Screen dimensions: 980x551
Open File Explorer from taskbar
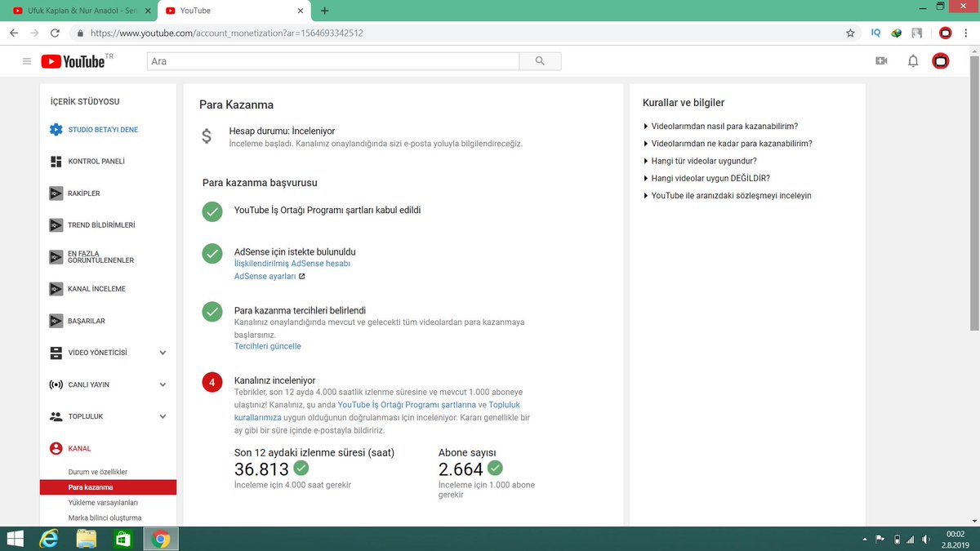[x=87, y=539]
